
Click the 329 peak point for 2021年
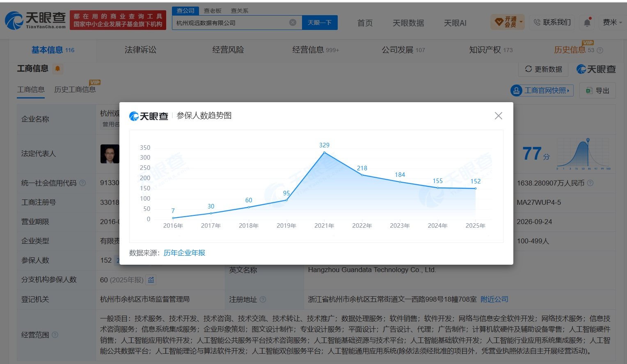(x=324, y=152)
